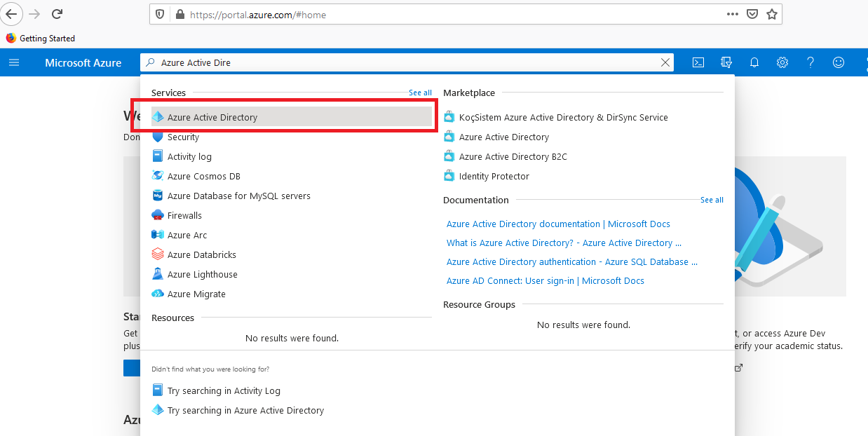
Task: Open the Azure portal hamburger menu
Action: coord(14,62)
